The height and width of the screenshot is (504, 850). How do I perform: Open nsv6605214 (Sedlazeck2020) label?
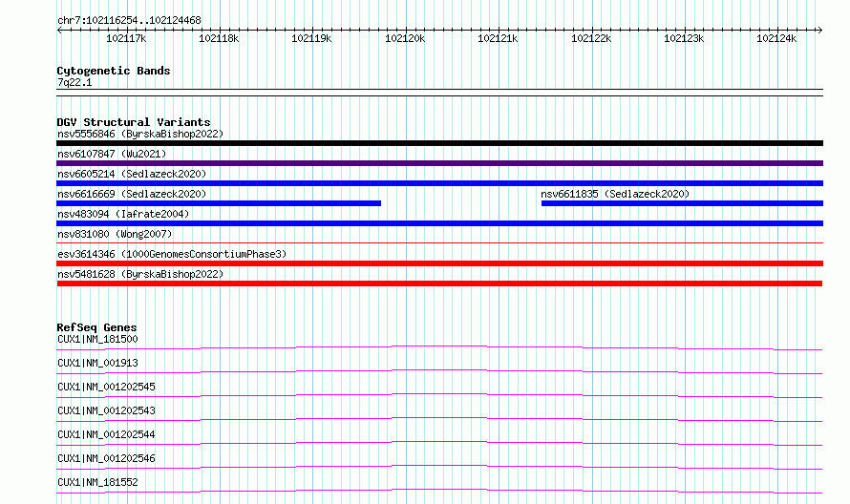click(132, 174)
